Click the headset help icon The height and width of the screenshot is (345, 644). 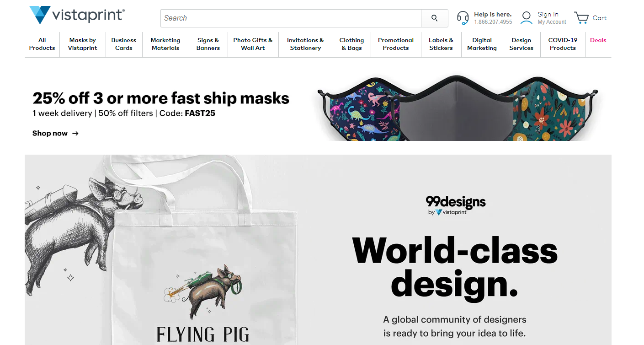tap(463, 18)
